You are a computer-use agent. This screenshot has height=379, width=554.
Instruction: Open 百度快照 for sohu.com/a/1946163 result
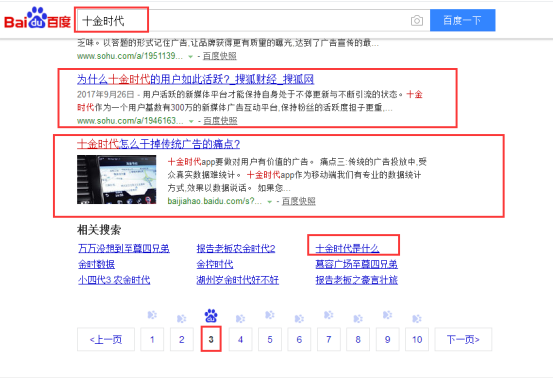tap(220, 121)
